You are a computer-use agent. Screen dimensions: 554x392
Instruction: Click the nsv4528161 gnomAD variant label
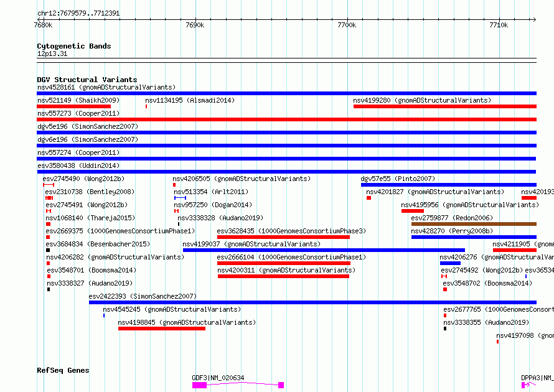tap(106, 87)
